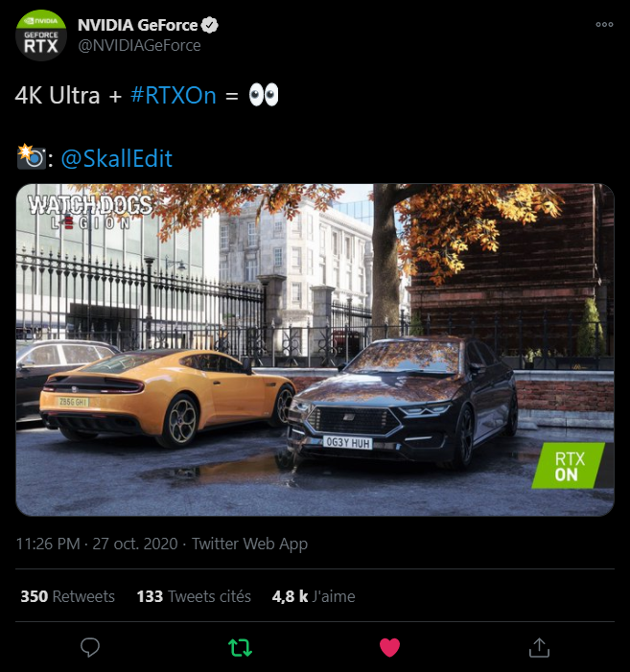Open the share tweet icon
Viewport: 630px width, 672px height.
pos(539,647)
